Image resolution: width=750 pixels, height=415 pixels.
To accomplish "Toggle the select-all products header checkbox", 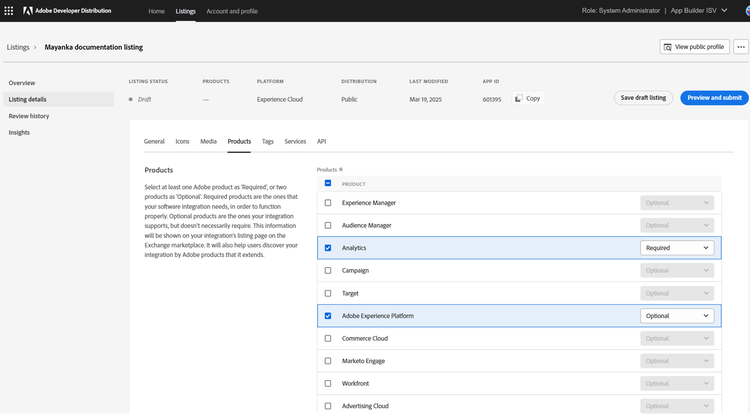I will 328,183.
